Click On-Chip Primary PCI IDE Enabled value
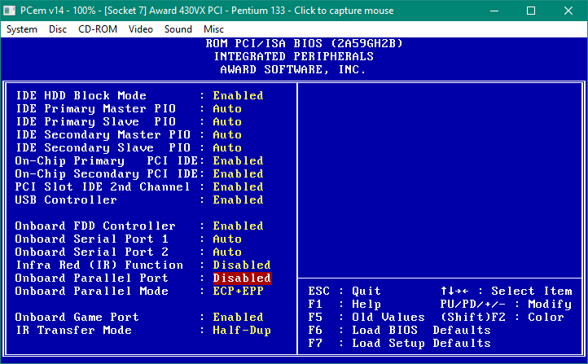This screenshot has height=364, width=588. [x=238, y=160]
